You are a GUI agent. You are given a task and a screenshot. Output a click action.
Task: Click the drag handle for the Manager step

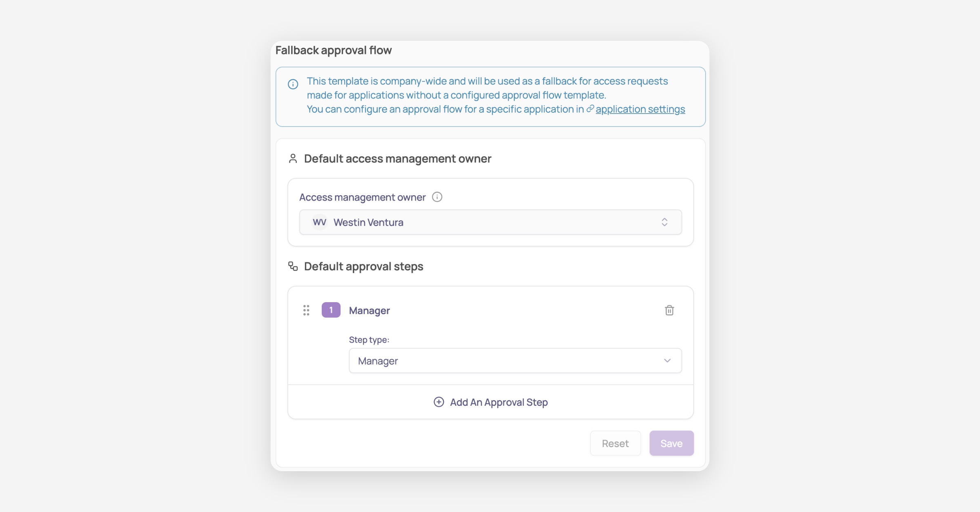click(x=306, y=310)
